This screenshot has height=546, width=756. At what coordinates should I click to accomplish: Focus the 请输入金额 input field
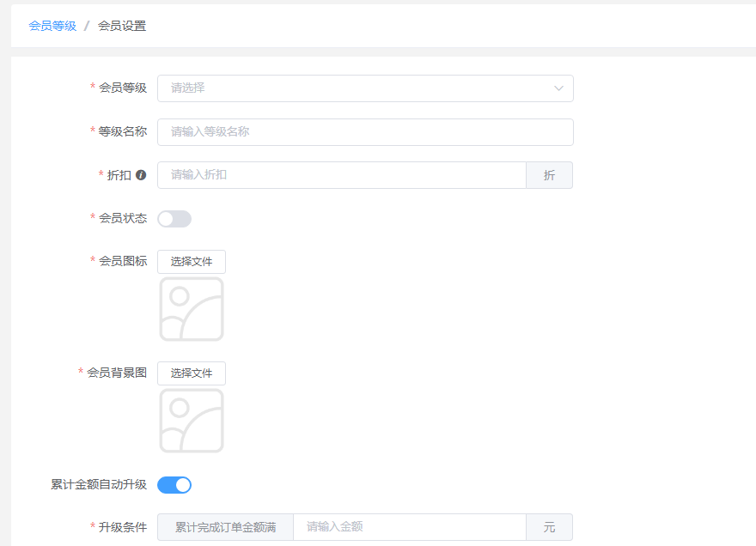[410, 527]
